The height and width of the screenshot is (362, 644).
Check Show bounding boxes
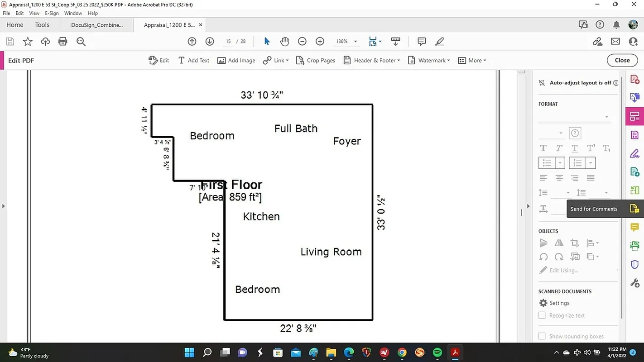tap(542, 336)
